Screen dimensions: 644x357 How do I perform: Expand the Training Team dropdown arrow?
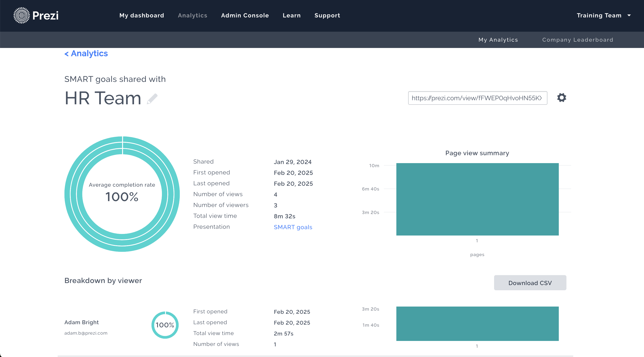629,16
